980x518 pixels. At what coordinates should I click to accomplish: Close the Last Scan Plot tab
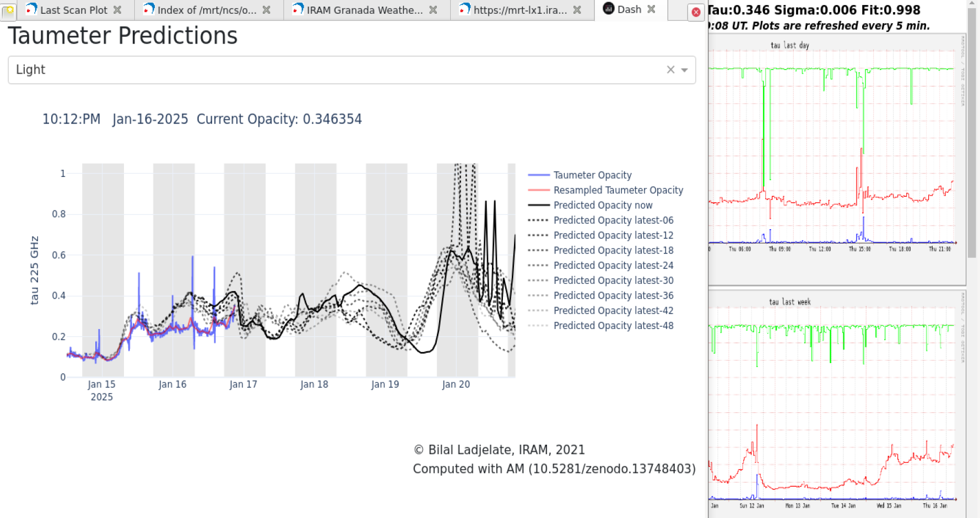coord(117,10)
